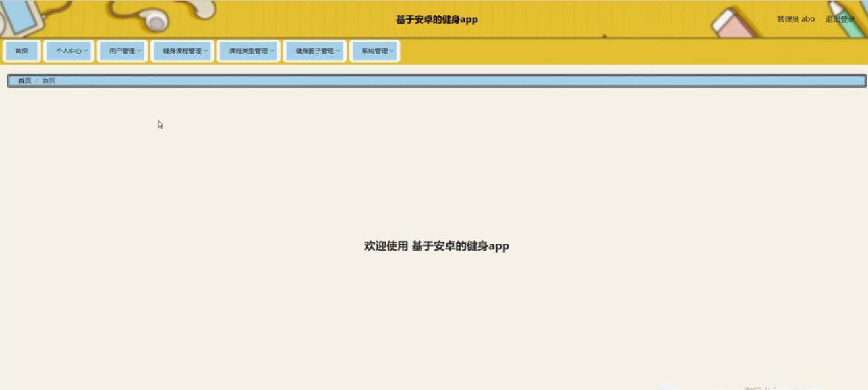
Task: Click 退出登录 to log out
Action: pos(840,19)
